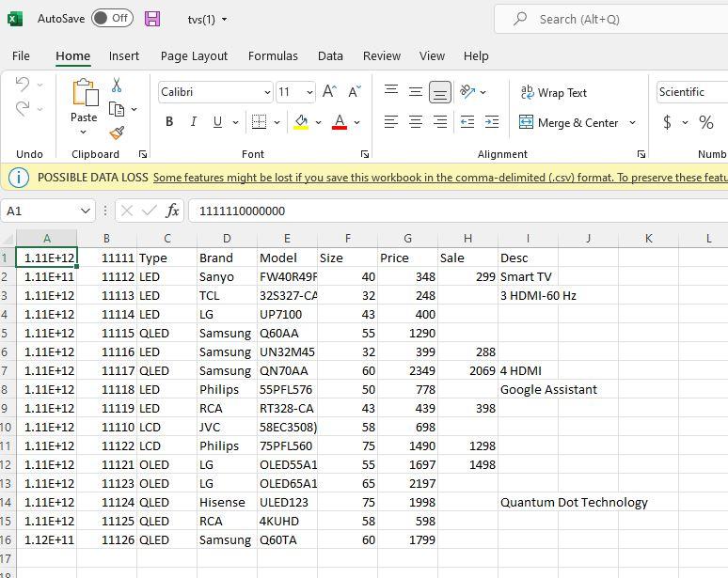Switch to the Formulas tab

273,56
